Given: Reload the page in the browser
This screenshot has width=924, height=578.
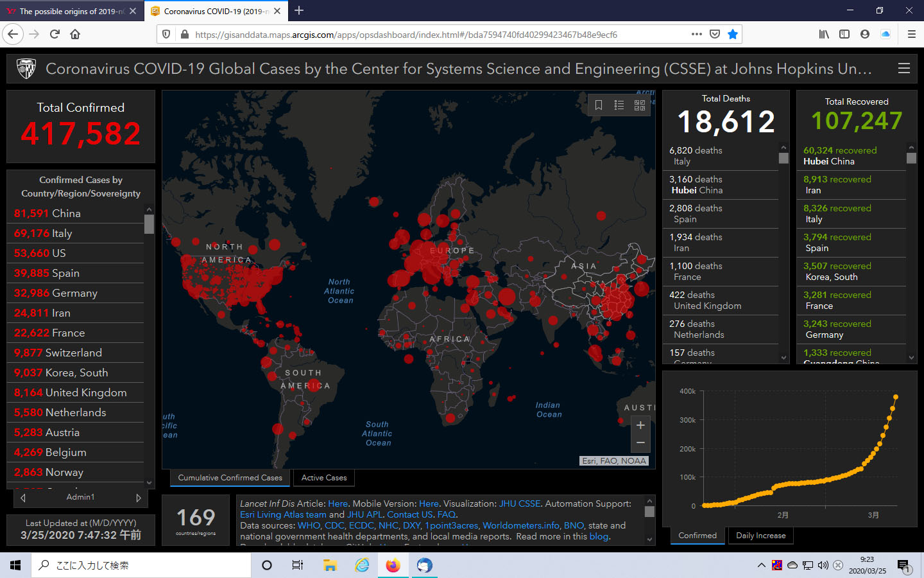Looking at the screenshot, I should click(55, 35).
